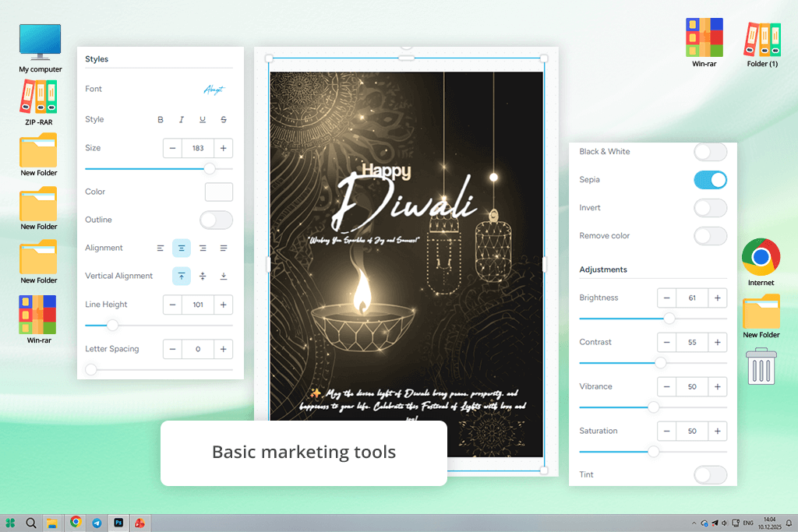
Task: Increase the Contrast value
Action: coord(717,342)
